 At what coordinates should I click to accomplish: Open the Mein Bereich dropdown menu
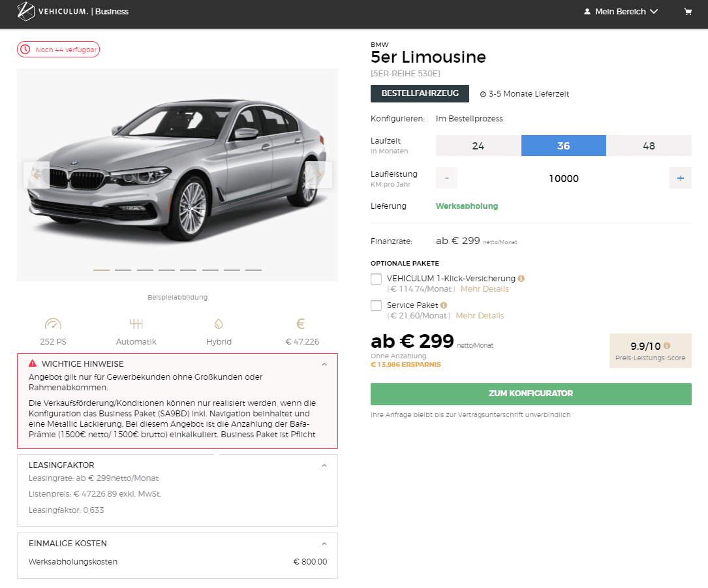(x=621, y=12)
